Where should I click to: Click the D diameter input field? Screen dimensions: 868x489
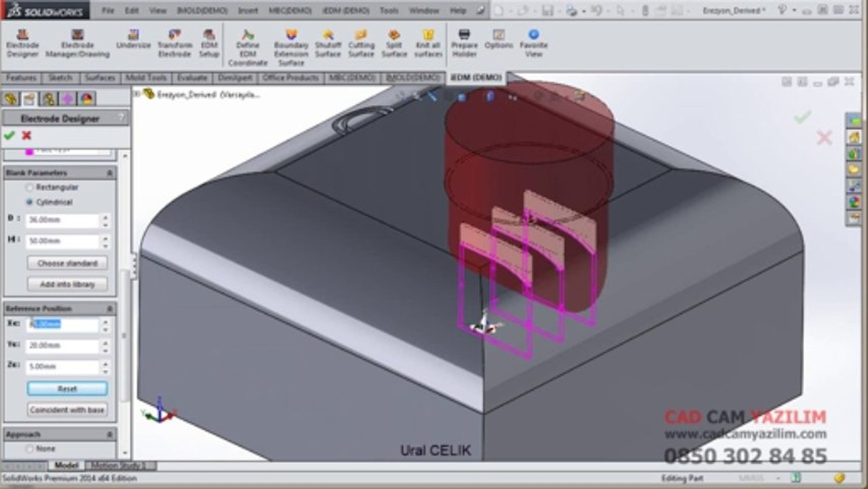coord(62,221)
